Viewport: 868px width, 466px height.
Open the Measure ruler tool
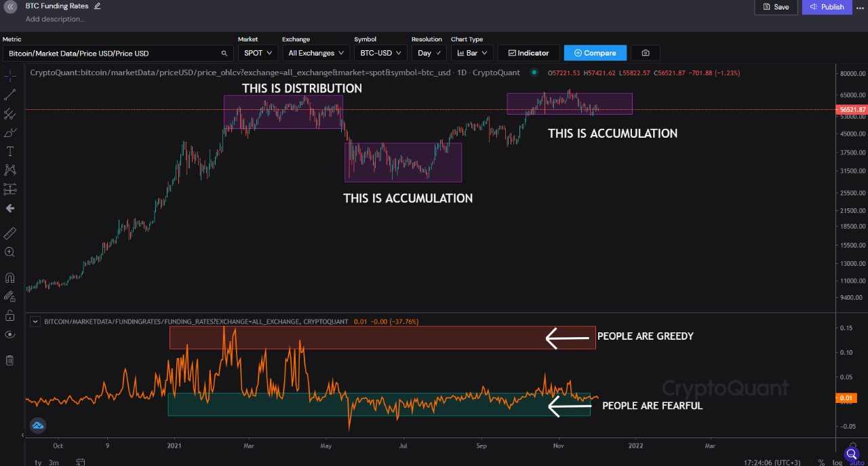click(x=9, y=233)
